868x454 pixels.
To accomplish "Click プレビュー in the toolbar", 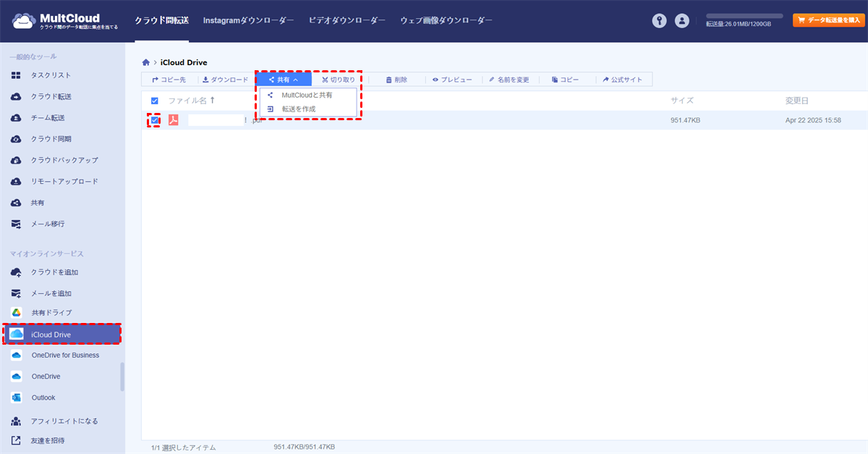I will (x=452, y=80).
